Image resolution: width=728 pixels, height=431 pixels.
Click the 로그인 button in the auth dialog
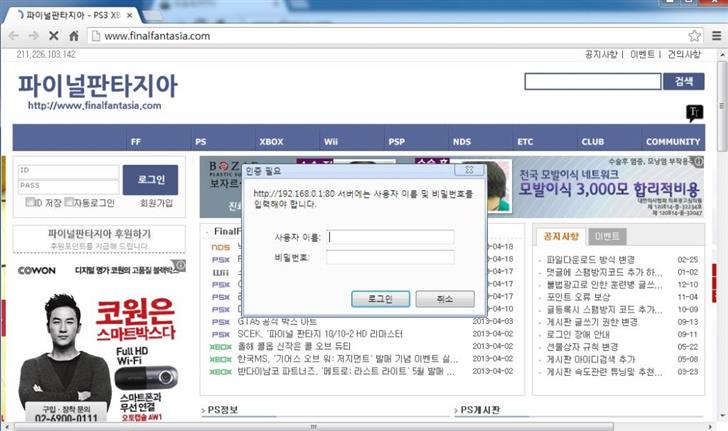380,299
